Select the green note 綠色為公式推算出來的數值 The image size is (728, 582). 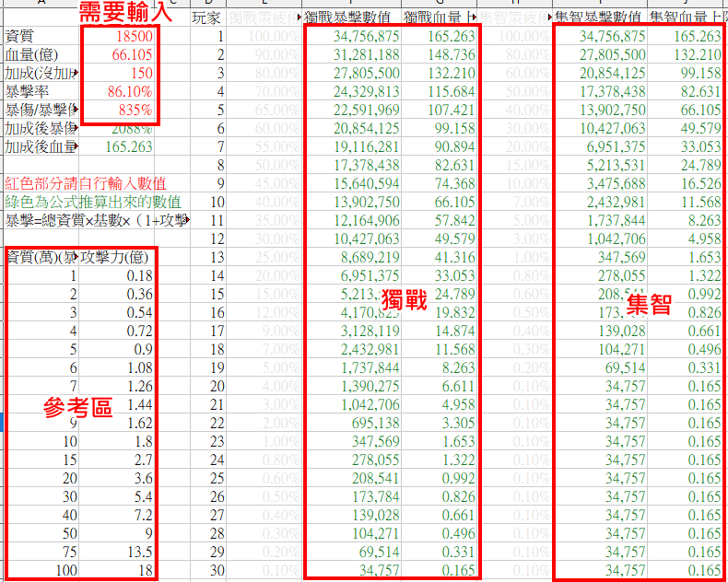click(92, 202)
